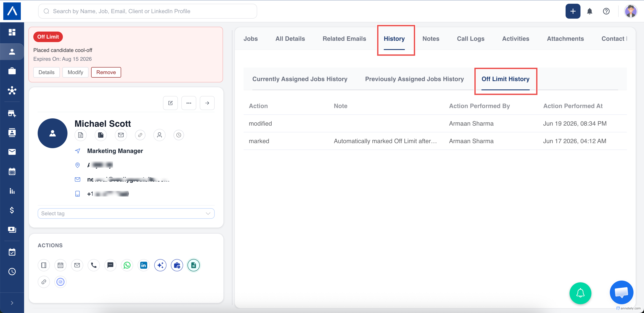Click WhatsApp icon in Actions panel

click(127, 265)
